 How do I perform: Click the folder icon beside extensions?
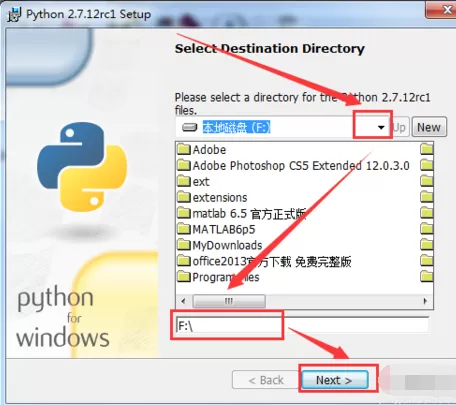click(x=184, y=197)
